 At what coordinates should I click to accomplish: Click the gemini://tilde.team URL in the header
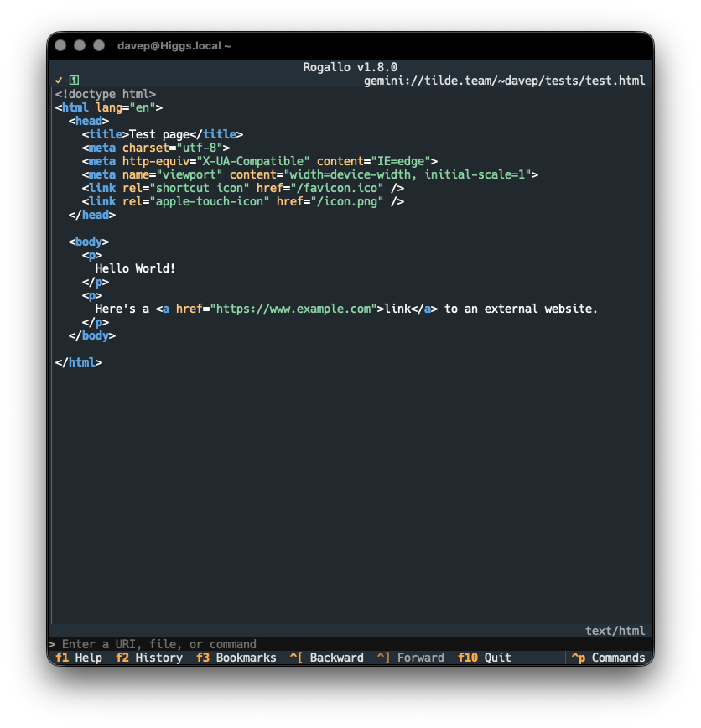click(504, 81)
